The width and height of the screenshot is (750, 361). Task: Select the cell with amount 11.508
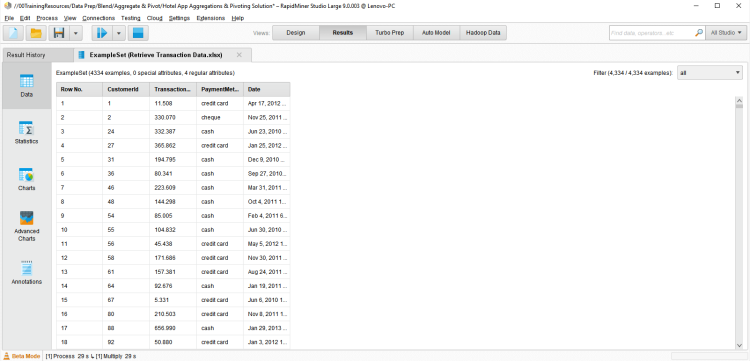click(x=173, y=103)
